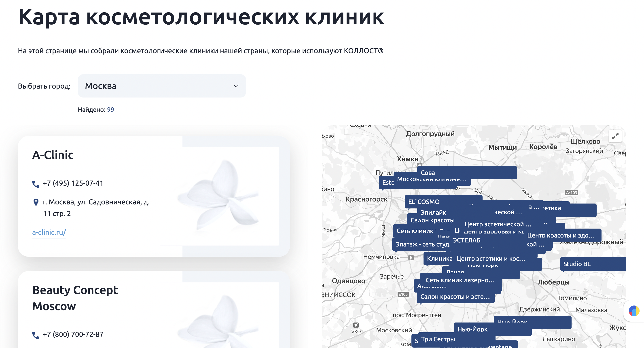Click the Studio BL map marker

(x=593, y=264)
